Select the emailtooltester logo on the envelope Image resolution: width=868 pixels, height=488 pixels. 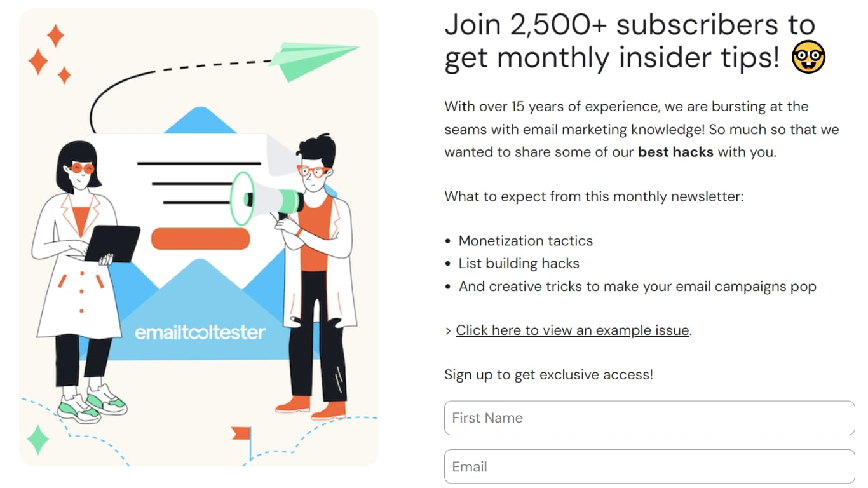pos(202,331)
